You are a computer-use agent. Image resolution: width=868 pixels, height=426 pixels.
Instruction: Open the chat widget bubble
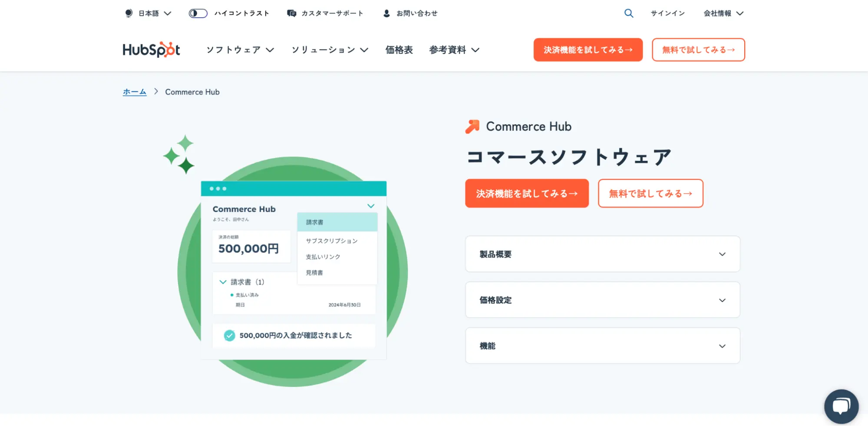pyautogui.click(x=841, y=406)
